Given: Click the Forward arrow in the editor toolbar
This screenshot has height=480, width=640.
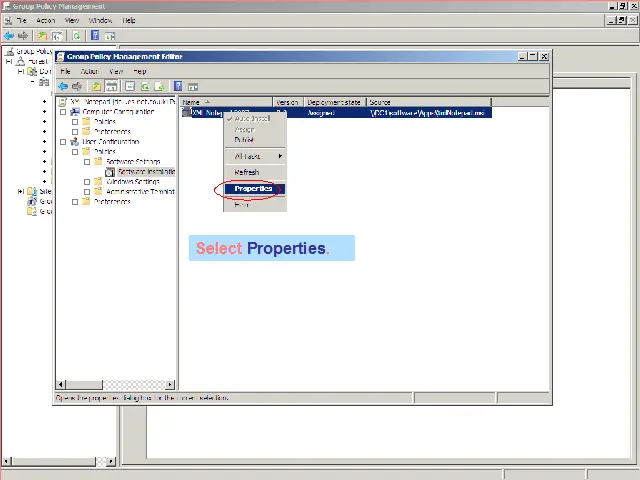Looking at the screenshot, I should [77, 87].
